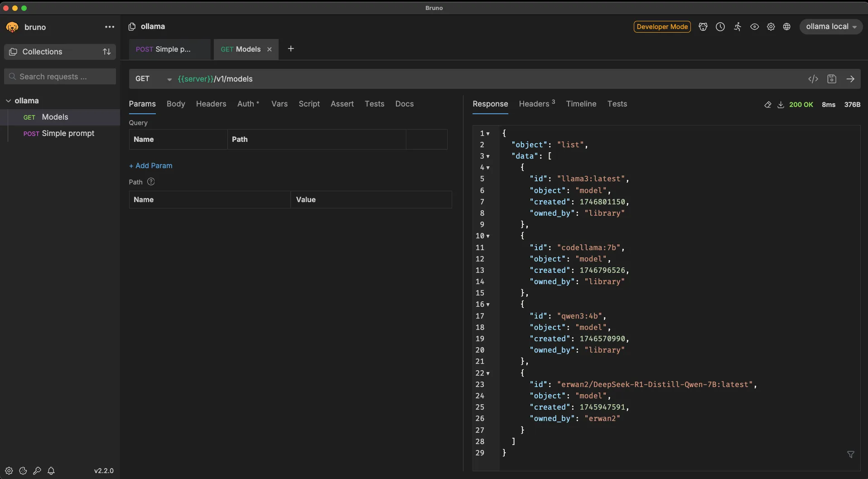Collapse JSON fold arrow at line 4
868x479 pixels.
488,168
